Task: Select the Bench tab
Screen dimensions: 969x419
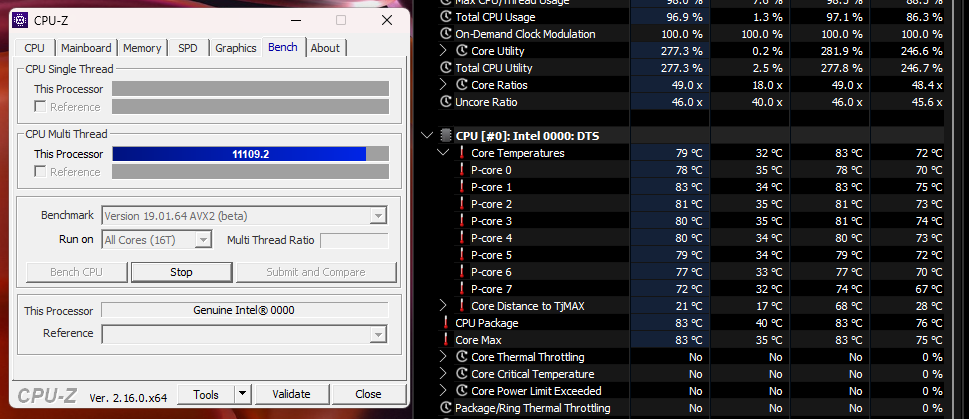Action: point(283,47)
